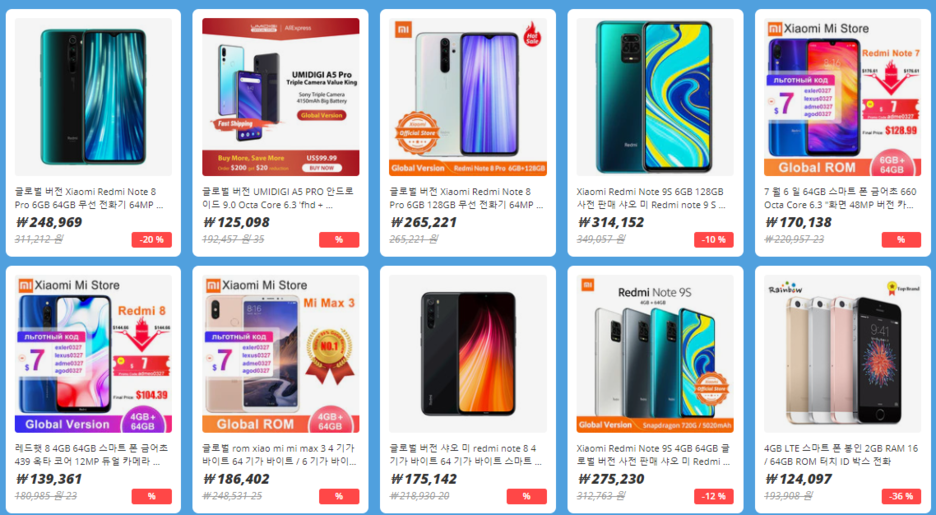Open the Redmi Note 8 Pro 6GB 64GB product image
Viewport: 936px width, 515px height.
[x=93, y=97]
